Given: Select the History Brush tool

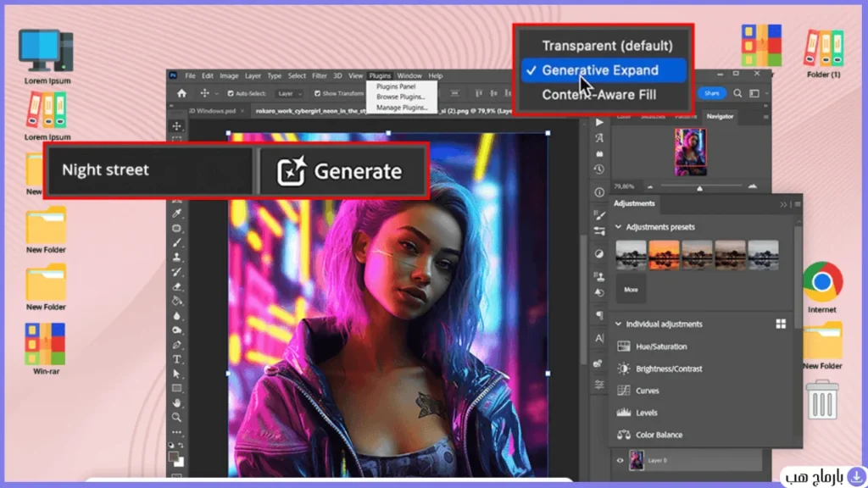Looking at the screenshot, I should coord(176,272).
